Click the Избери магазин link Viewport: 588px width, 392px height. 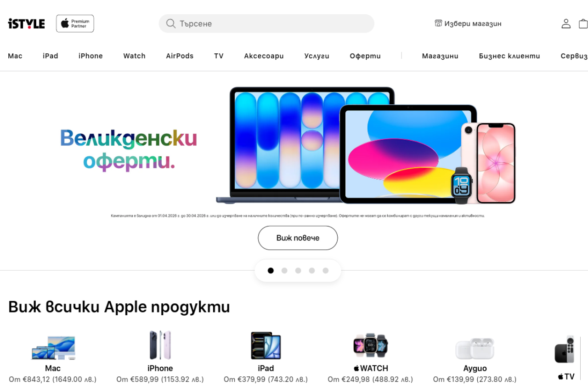pyautogui.click(x=473, y=23)
